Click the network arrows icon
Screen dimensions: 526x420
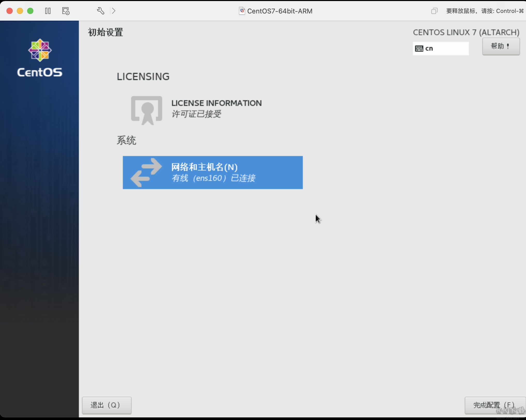click(x=146, y=172)
